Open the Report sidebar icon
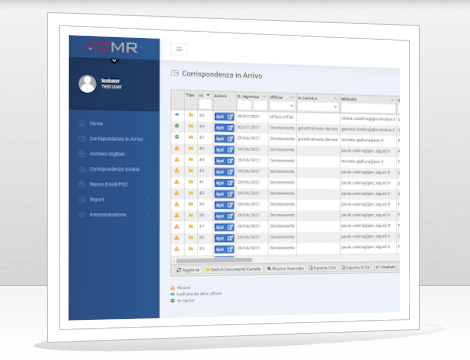Viewport: 470px width, 360px height. (x=82, y=199)
